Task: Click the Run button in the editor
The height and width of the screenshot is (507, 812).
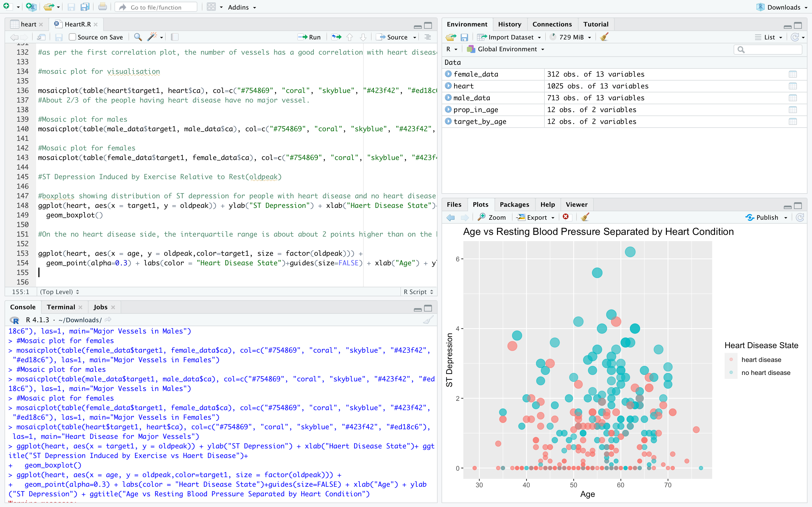Action: [x=309, y=37]
